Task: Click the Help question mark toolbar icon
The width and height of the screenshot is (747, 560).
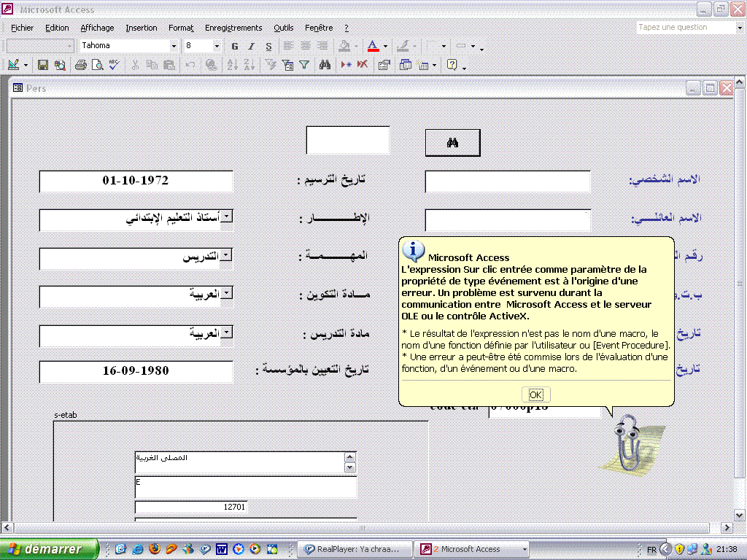Action: click(x=452, y=65)
